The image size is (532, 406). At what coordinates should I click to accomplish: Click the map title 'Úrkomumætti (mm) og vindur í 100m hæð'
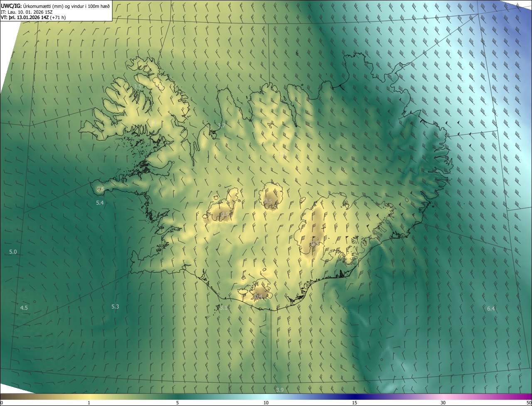click(66, 5)
